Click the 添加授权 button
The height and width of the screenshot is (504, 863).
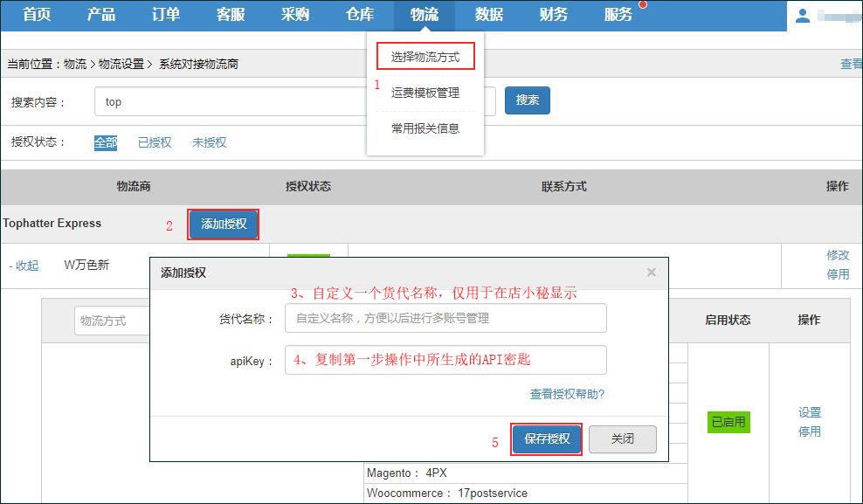tap(224, 224)
